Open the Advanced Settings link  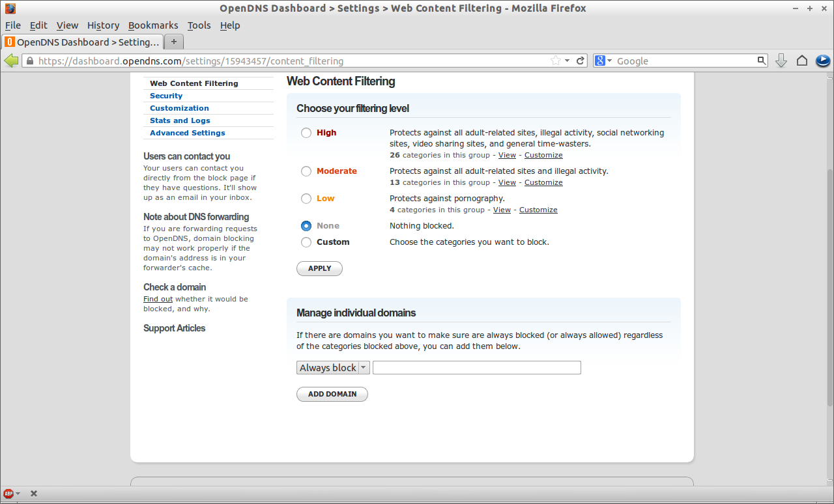pyautogui.click(x=188, y=133)
